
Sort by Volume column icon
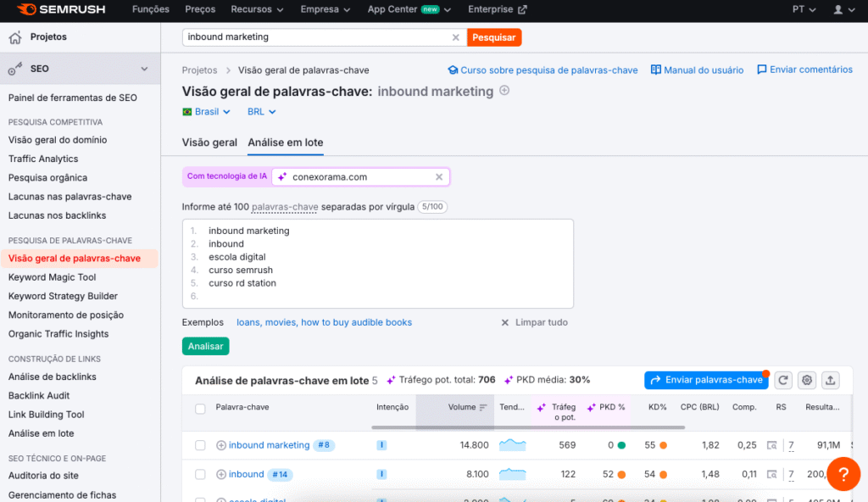(x=483, y=407)
